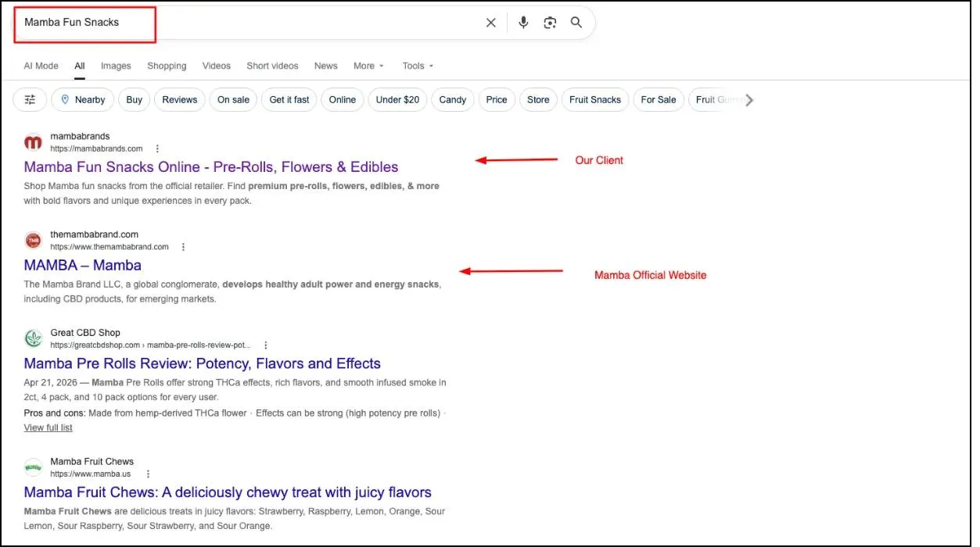Clear the search box with the X icon
980x547 pixels.
coord(490,23)
